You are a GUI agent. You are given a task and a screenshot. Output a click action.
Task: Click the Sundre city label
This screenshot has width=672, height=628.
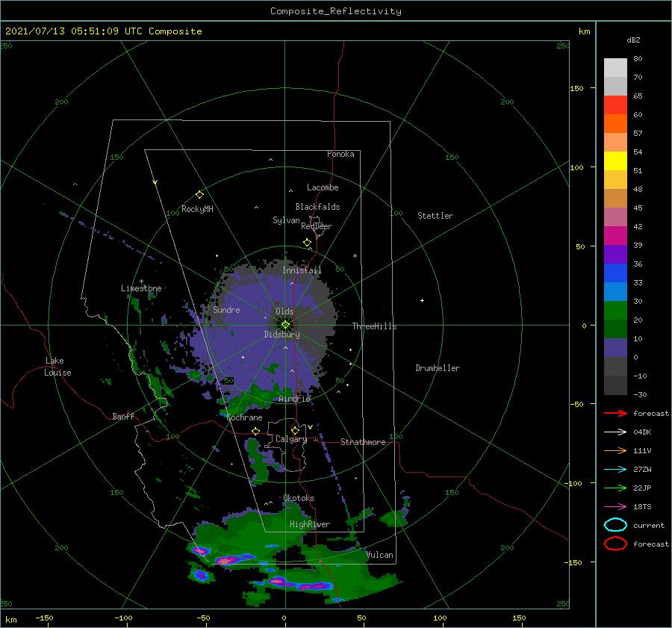pyautogui.click(x=226, y=309)
